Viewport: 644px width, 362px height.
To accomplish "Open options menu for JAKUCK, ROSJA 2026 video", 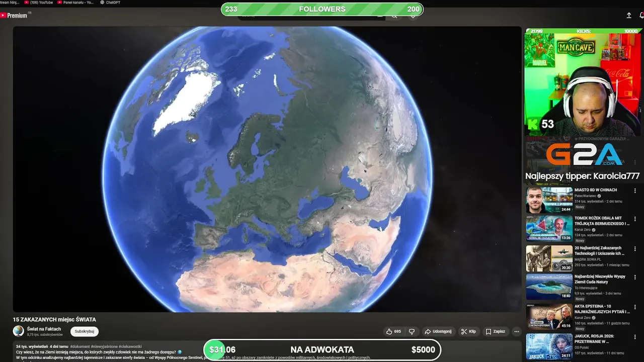I will tap(635, 336).
